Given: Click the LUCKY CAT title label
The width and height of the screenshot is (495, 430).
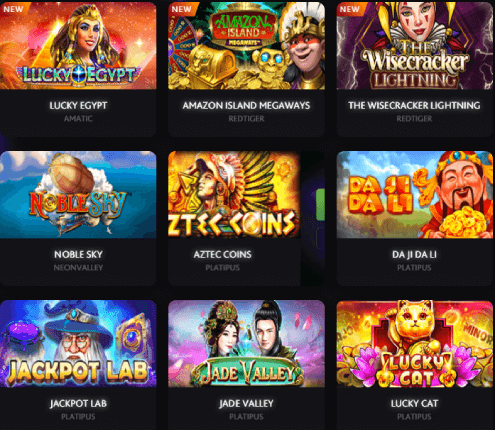Looking at the screenshot, I should 414,404.
